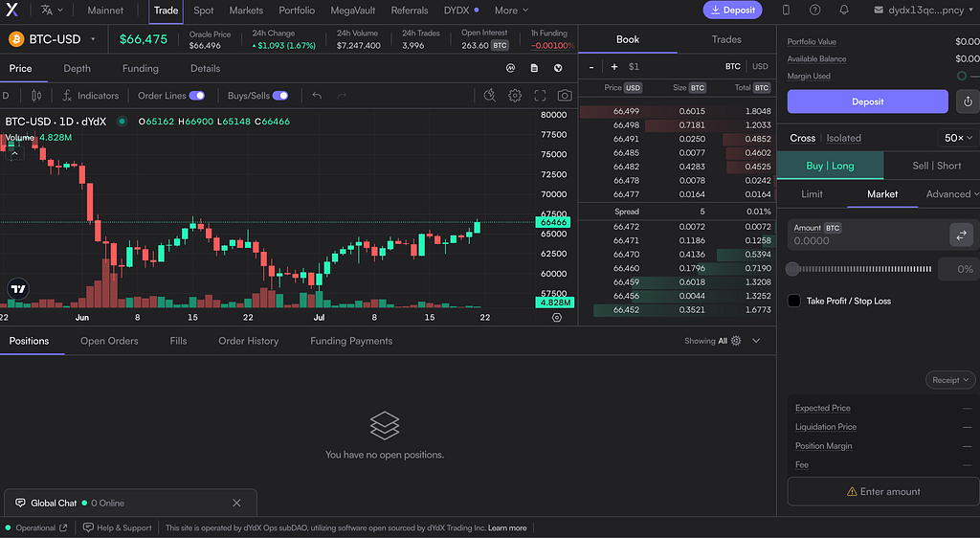
Task: Open the Open Orders tab
Action: [x=109, y=341]
